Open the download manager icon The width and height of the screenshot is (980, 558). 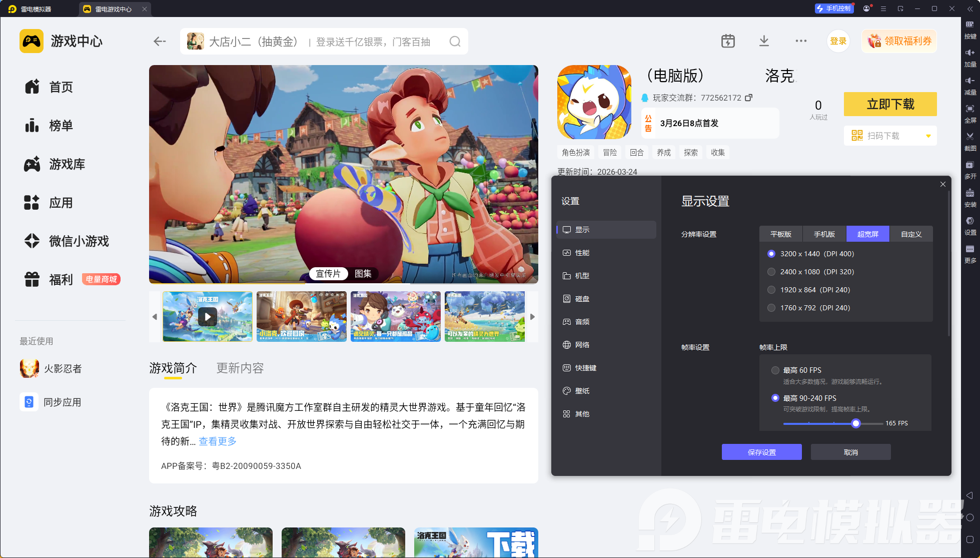click(764, 41)
